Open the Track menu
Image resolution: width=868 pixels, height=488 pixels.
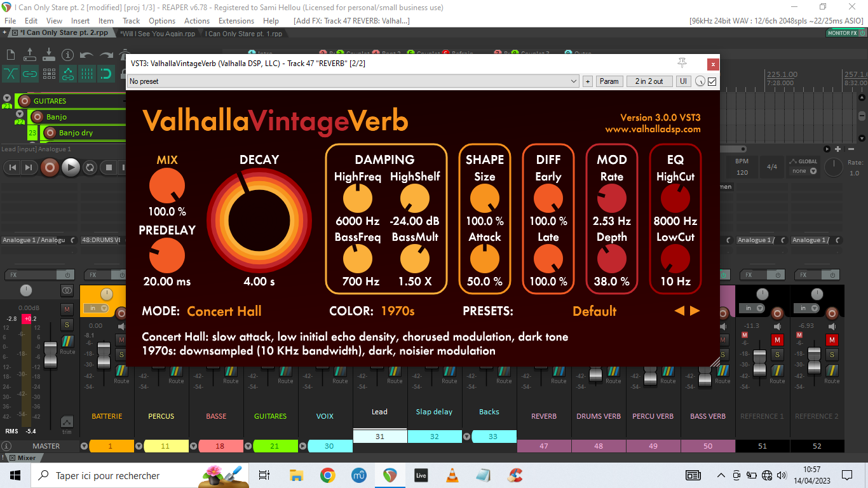click(132, 20)
